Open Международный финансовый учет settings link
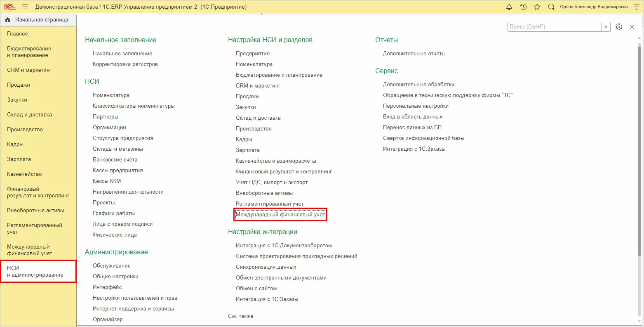Screen dimensions: 644x327 (280, 215)
